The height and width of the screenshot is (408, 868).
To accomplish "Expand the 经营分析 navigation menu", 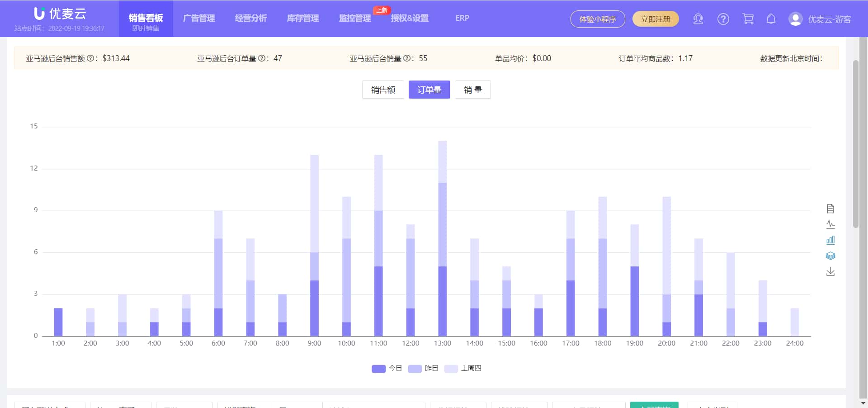I will point(251,18).
